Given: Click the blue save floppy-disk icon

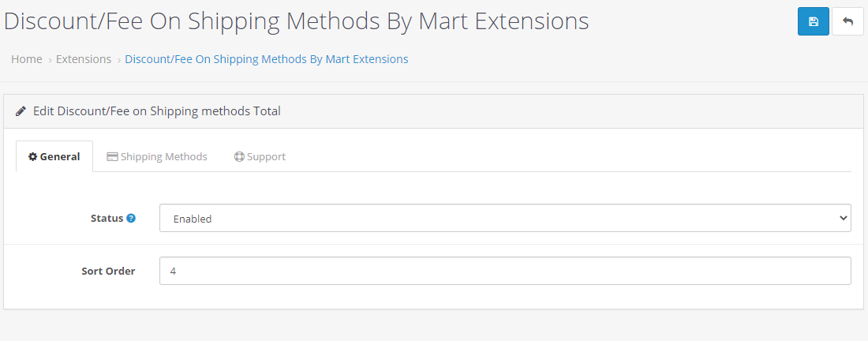Looking at the screenshot, I should pos(814,21).
